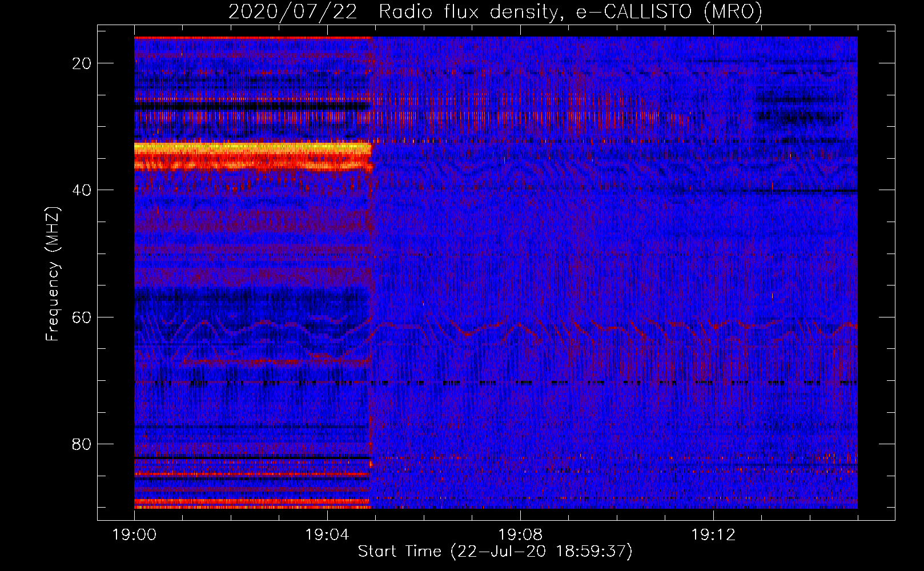Viewport: 924px width, 571px height.
Task: Click the 'Frequency (MHZ)' axis label
Action: [x=53, y=274]
